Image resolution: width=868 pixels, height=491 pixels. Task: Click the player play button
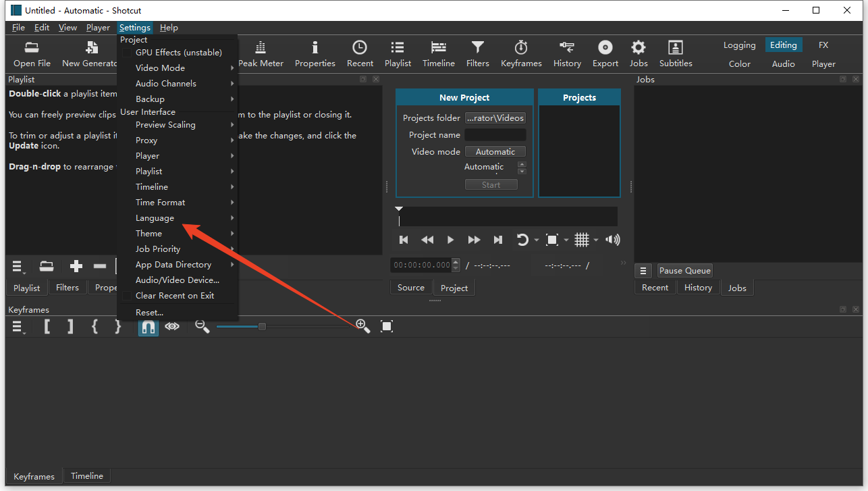tap(451, 240)
